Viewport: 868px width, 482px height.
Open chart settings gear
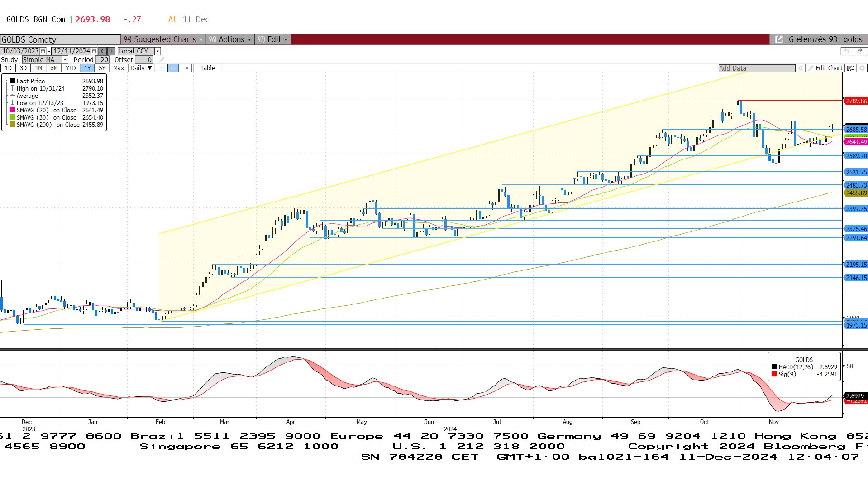[862, 68]
